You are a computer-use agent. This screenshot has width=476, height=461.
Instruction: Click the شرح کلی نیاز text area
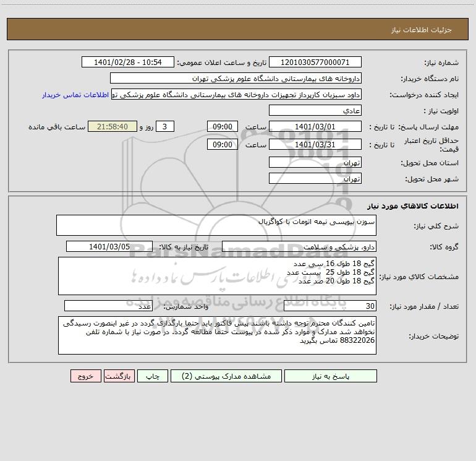click(x=216, y=225)
